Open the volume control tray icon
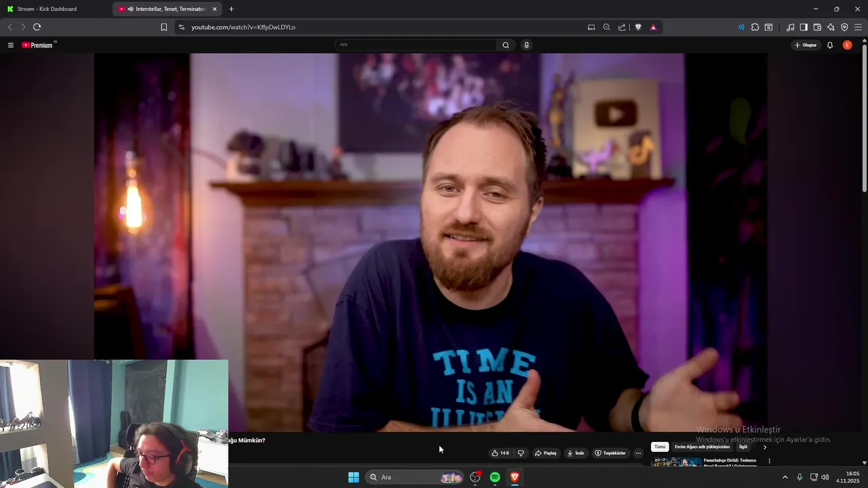The image size is (868, 488). pyautogui.click(x=825, y=477)
